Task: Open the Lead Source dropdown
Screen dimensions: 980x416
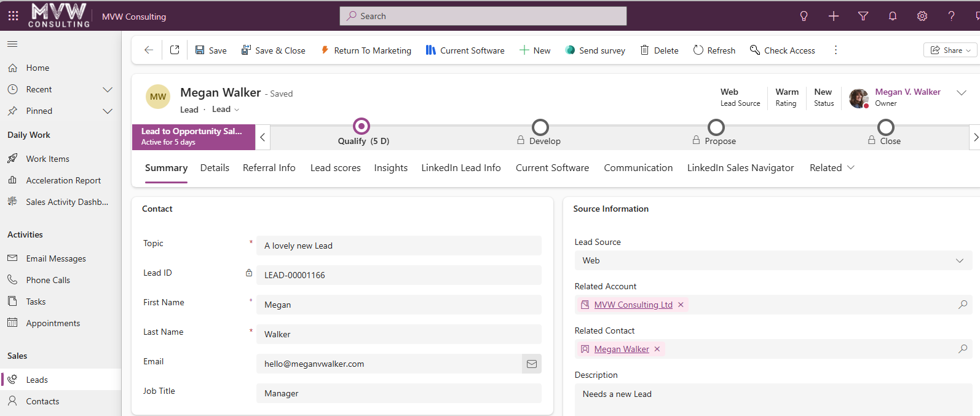Action: point(773,260)
